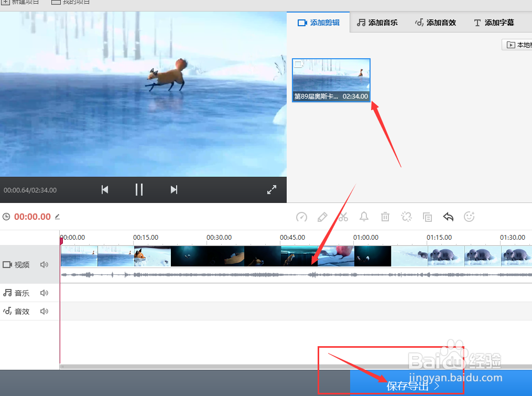Click the 本地 local video button
Viewport: 532px width, 396px height.
pyautogui.click(x=517, y=45)
